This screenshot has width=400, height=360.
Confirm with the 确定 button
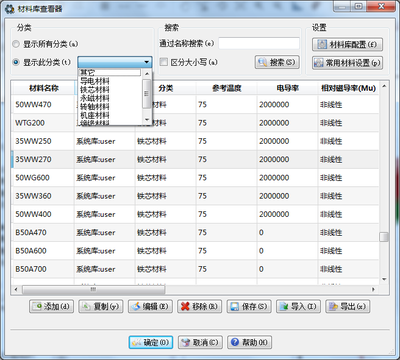point(151,342)
